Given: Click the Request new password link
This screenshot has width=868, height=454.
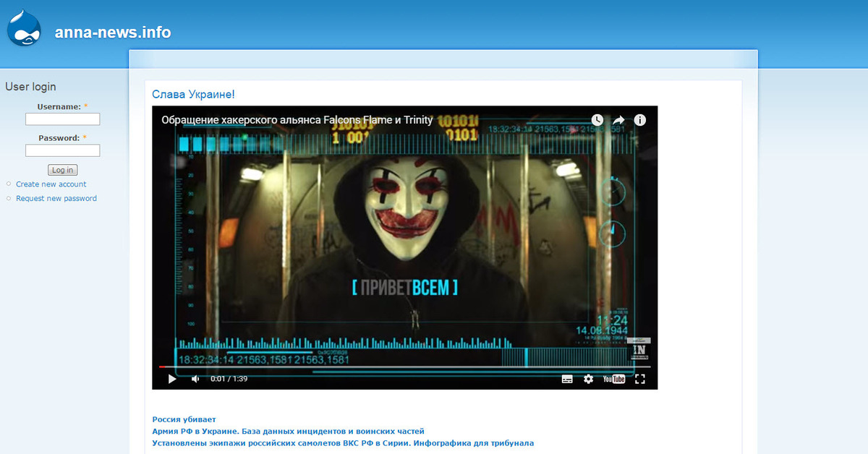Looking at the screenshot, I should (x=56, y=199).
